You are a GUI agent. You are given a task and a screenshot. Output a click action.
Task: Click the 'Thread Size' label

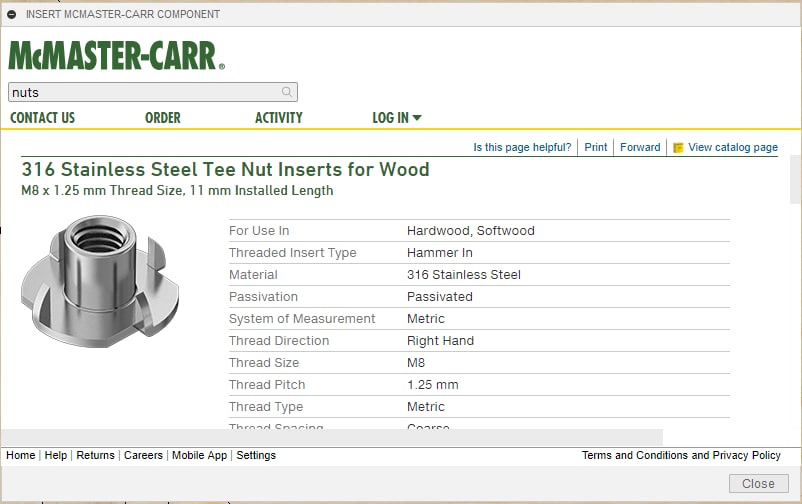(264, 363)
